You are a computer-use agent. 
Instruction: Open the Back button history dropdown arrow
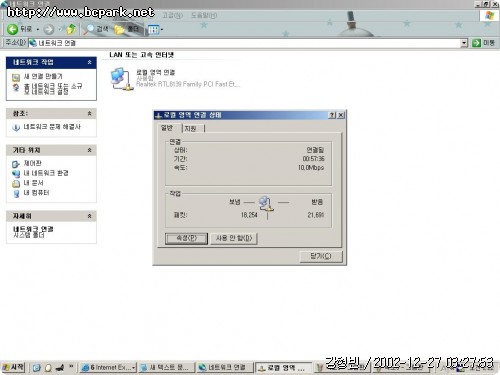(37, 30)
